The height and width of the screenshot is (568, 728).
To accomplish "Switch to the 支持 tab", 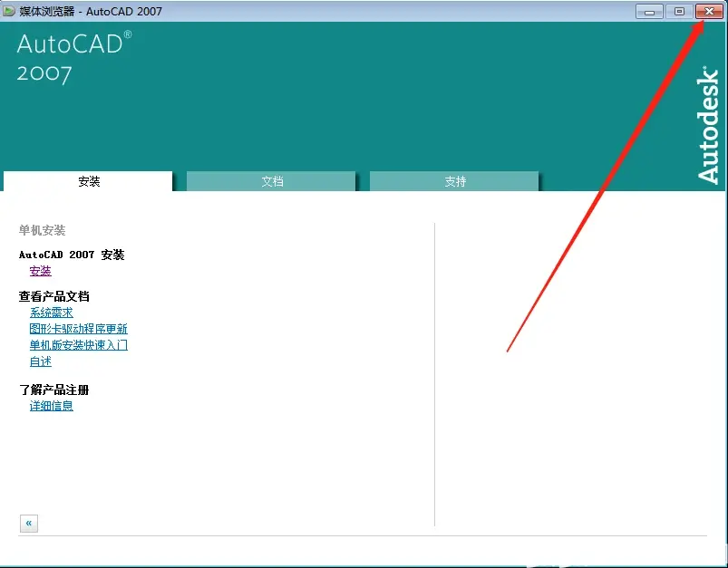I will point(454,181).
